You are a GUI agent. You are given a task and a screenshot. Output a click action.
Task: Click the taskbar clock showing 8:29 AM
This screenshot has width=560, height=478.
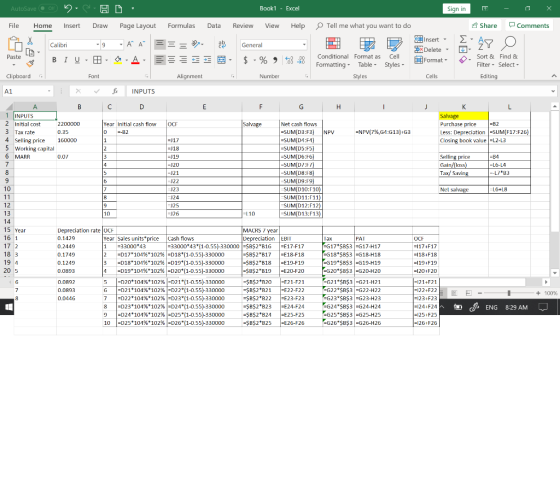pyautogui.click(x=516, y=308)
